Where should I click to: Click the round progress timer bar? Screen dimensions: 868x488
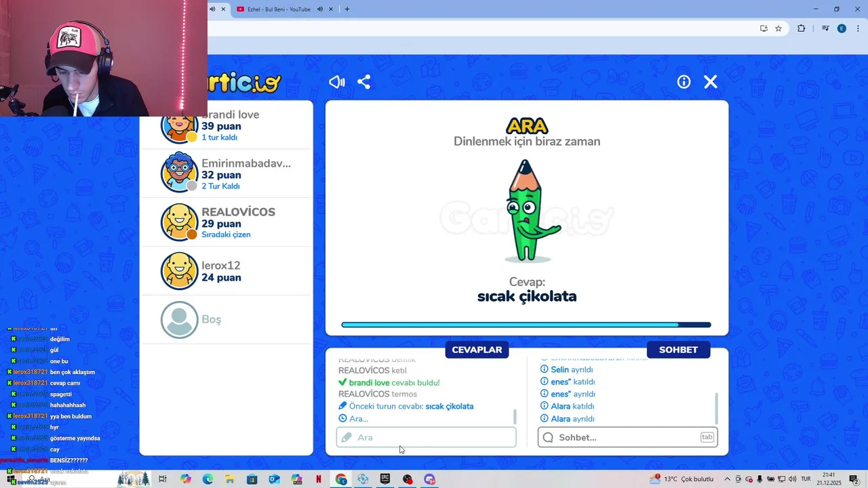tap(526, 325)
